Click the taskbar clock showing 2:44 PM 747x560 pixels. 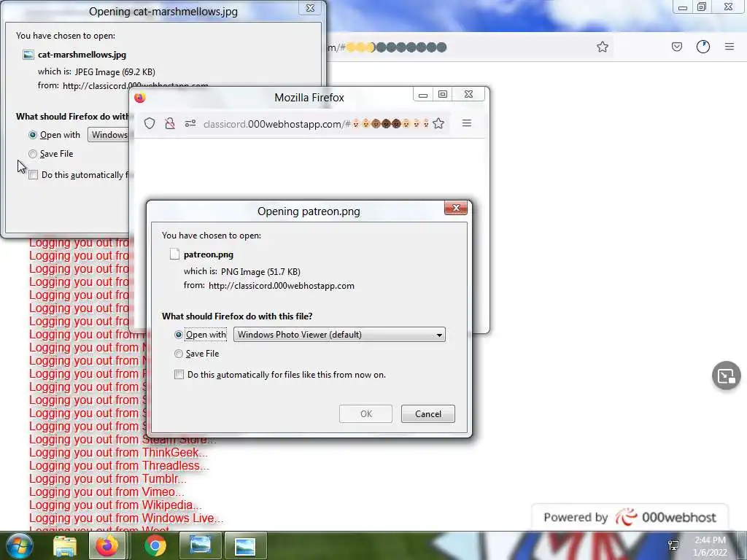[710, 545]
